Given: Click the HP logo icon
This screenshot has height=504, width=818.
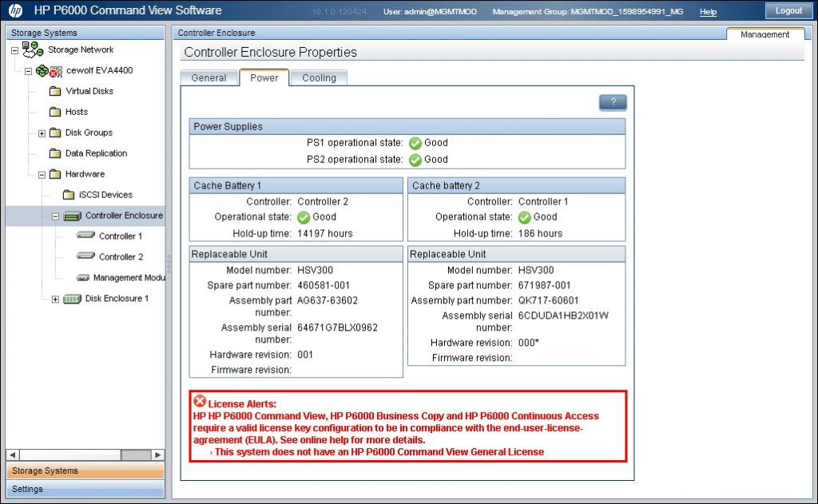Looking at the screenshot, I should point(16,10).
